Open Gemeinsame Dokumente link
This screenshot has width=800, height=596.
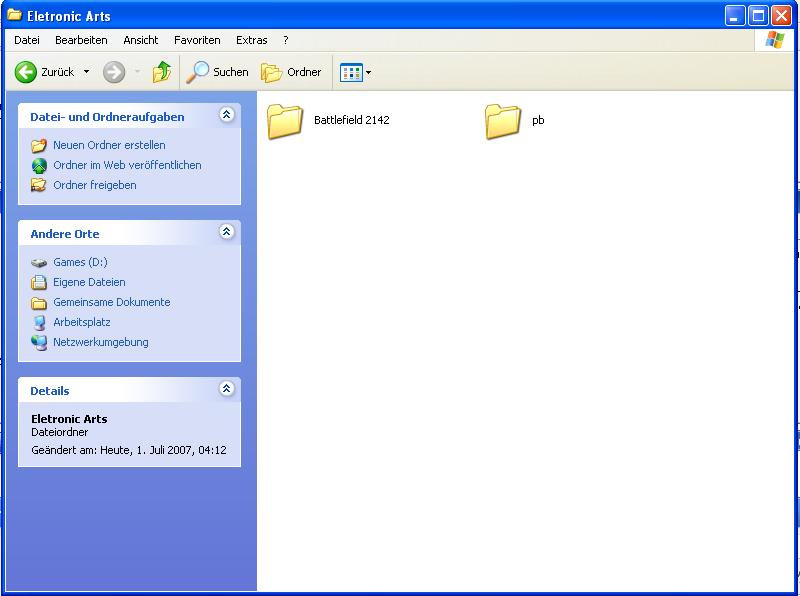click(112, 302)
